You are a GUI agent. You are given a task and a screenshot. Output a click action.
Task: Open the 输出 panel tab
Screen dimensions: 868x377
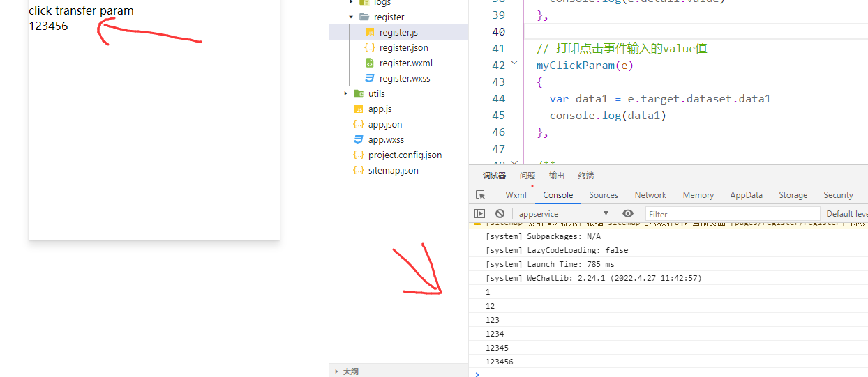coord(557,176)
